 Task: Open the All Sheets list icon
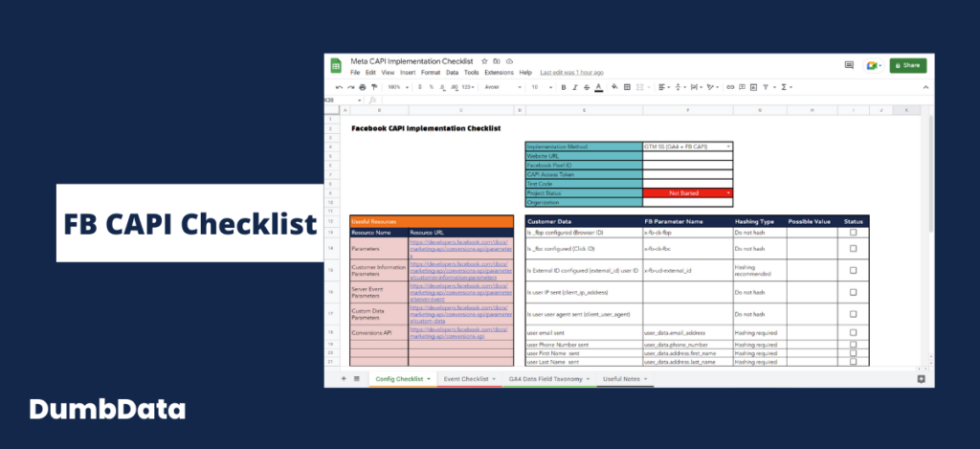357,378
